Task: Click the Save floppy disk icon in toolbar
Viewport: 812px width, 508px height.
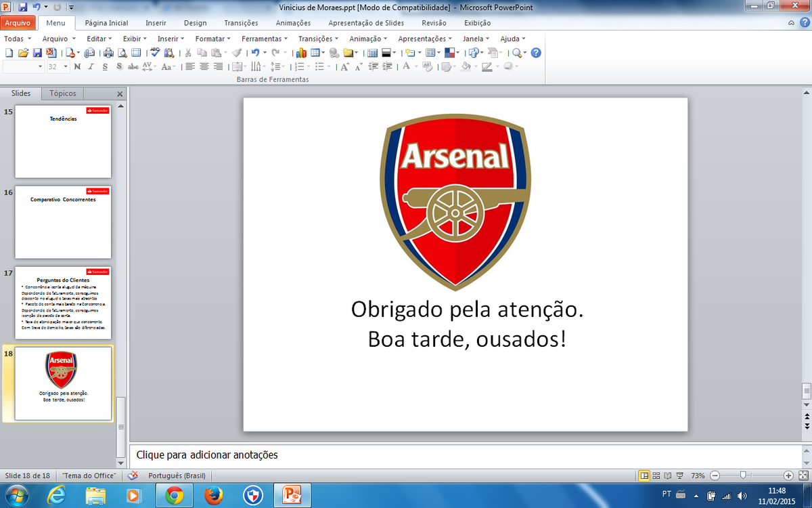Action: click(37, 53)
